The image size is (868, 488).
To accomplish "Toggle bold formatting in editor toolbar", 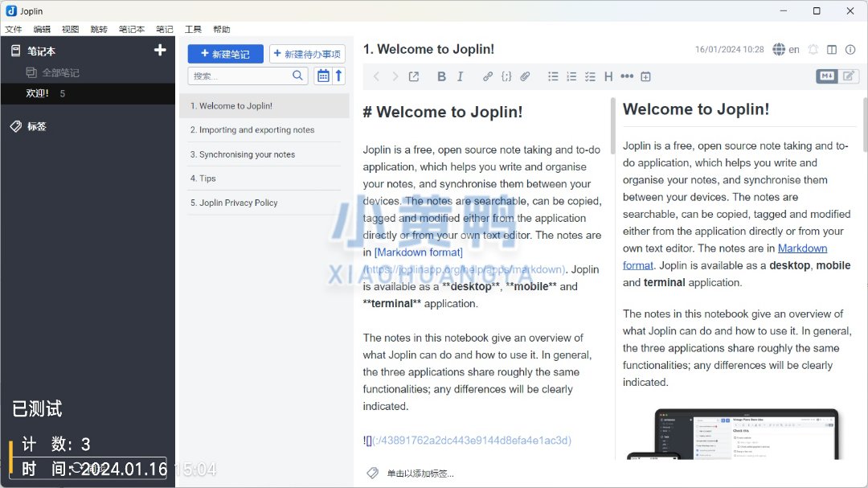I will coord(441,76).
